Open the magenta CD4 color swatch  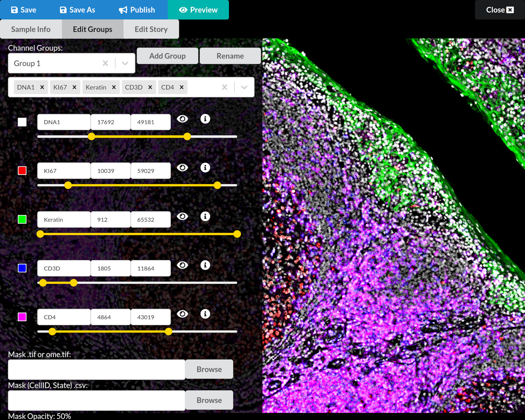pyautogui.click(x=22, y=317)
